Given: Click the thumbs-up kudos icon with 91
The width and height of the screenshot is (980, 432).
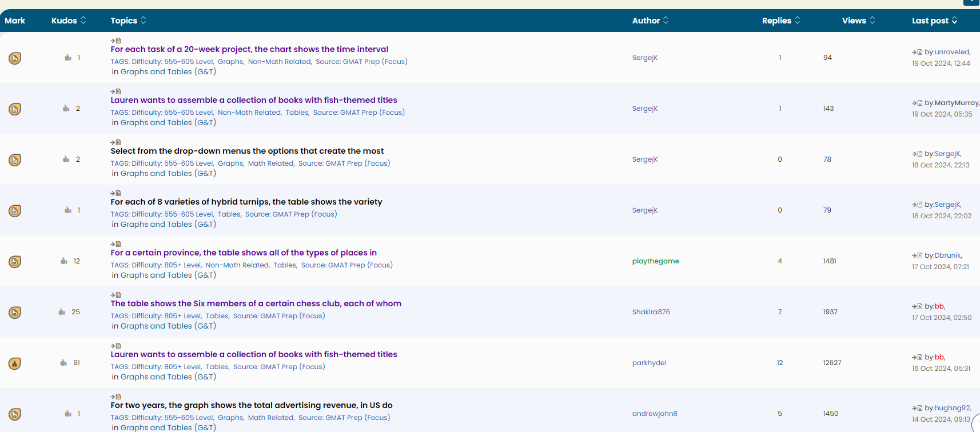Looking at the screenshot, I should tap(63, 363).
